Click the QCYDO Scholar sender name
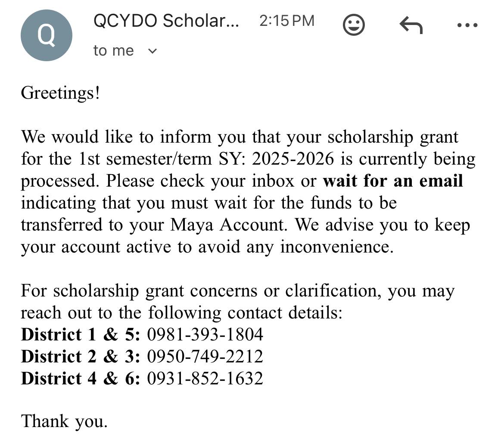 166,21
